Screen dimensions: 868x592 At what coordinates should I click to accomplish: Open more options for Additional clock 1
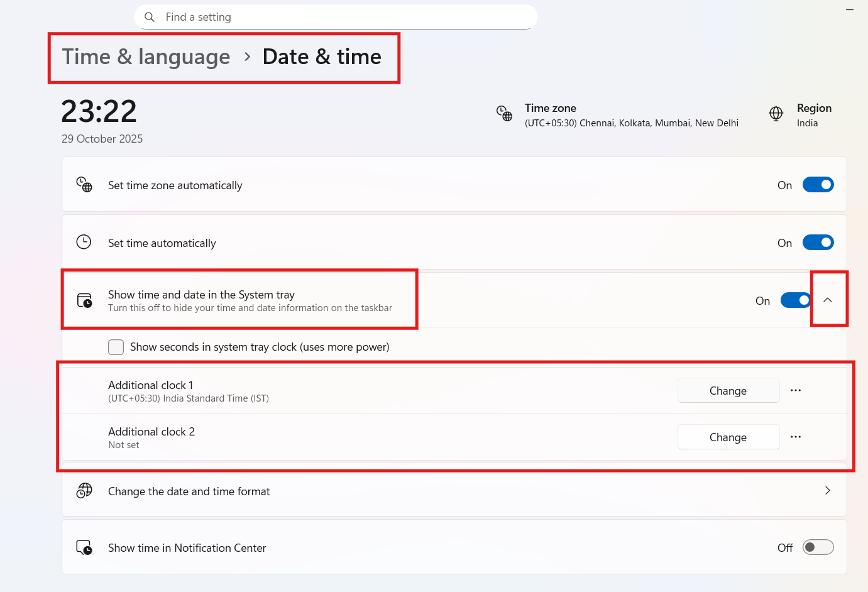(x=796, y=390)
